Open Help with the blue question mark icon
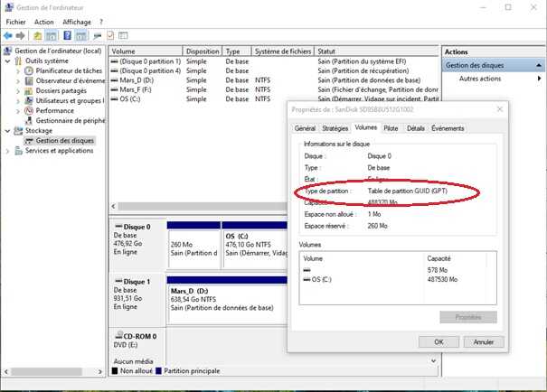547x392 pixels. coord(67,35)
